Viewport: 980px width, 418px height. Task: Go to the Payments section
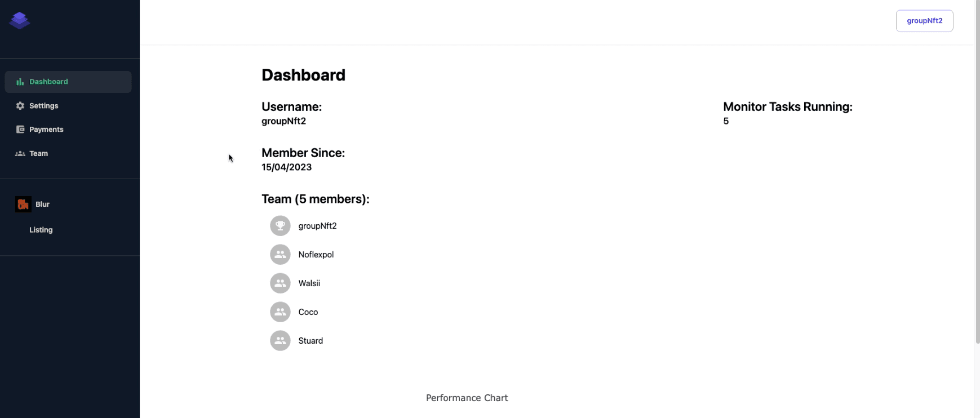pyautogui.click(x=68, y=130)
